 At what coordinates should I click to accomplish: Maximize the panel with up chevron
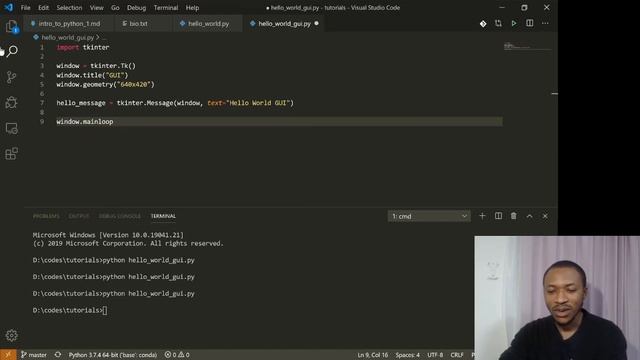point(529,216)
